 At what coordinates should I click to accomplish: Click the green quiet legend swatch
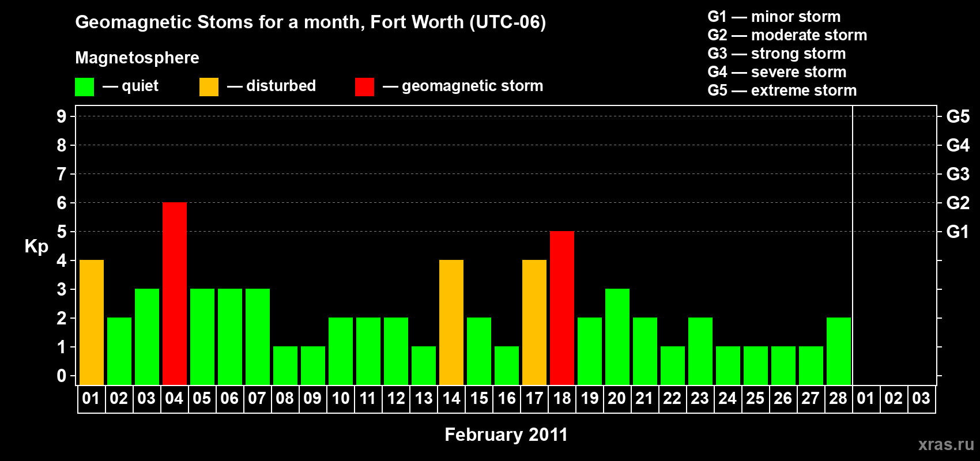click(84, 87)
